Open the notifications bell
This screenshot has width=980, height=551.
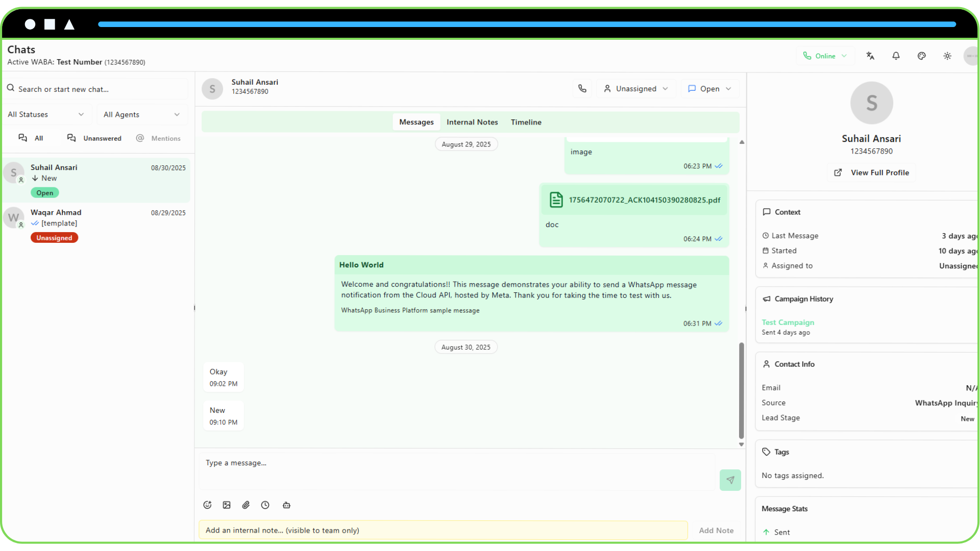tap(896, 56)
